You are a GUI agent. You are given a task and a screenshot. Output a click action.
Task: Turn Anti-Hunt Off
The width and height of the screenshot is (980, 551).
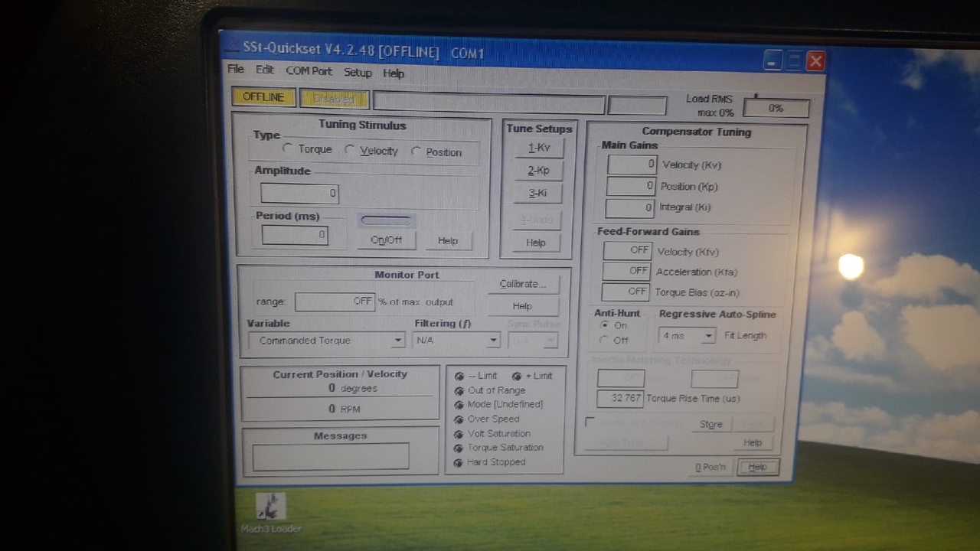(604, 340)
